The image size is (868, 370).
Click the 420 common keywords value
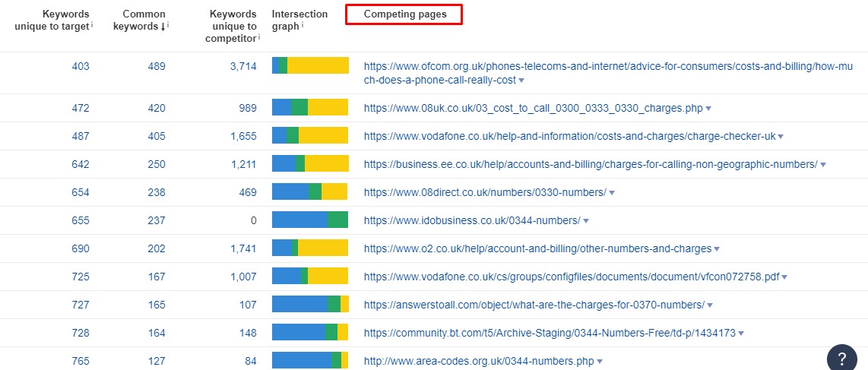[x=157, y=109]
